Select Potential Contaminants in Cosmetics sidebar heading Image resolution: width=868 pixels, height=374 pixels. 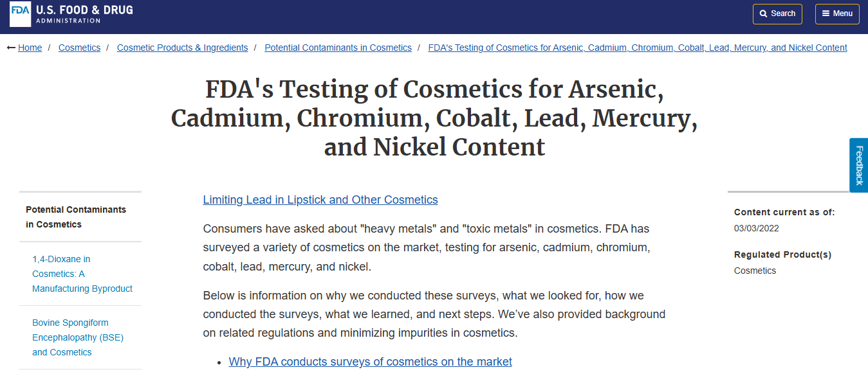[x=76, y=217]
